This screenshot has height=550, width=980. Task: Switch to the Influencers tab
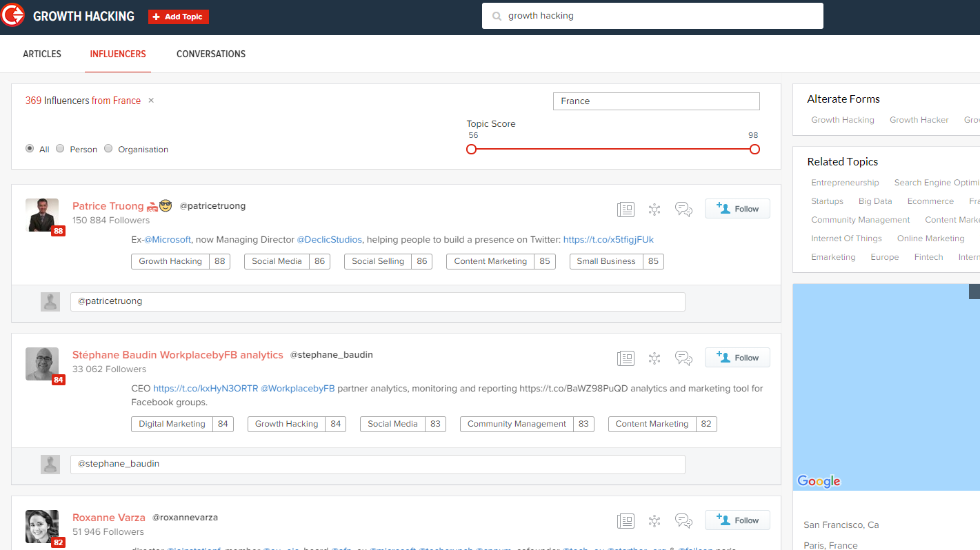(x=118, y=54)
